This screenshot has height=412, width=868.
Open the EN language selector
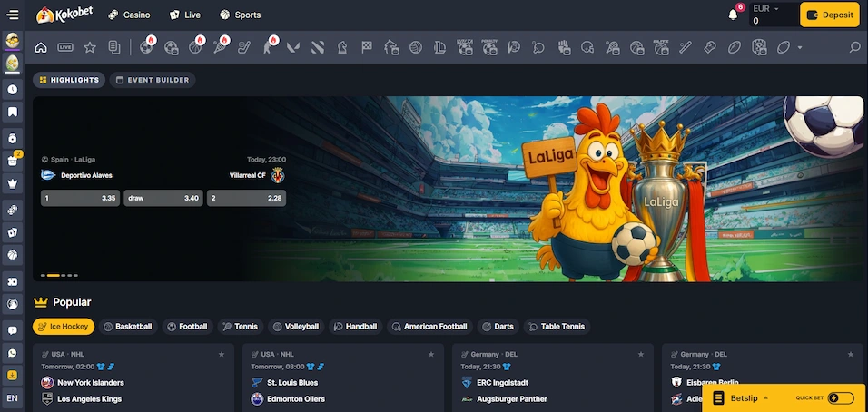click(x=12, y=397)
